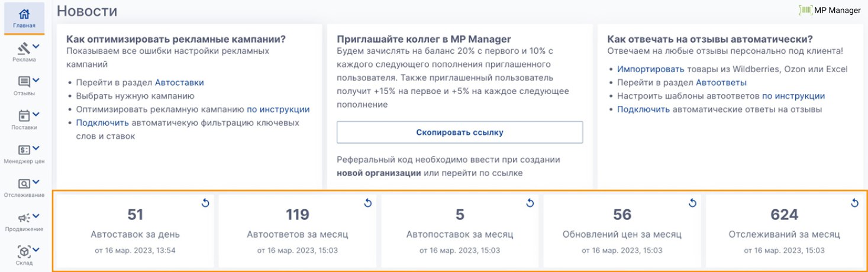Expand the Продвижение menu chevron
Screen dimensions: 868x272
click(x=36, y=216)
